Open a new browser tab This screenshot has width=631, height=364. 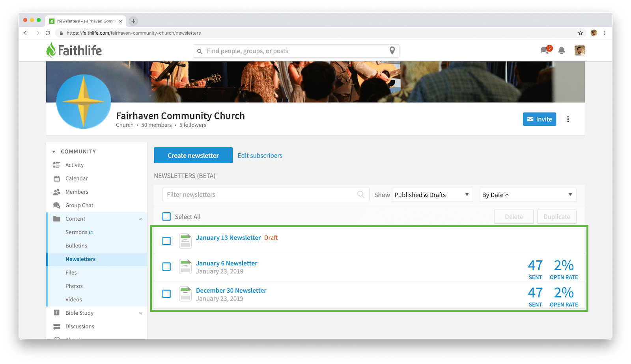coord(133,21)
